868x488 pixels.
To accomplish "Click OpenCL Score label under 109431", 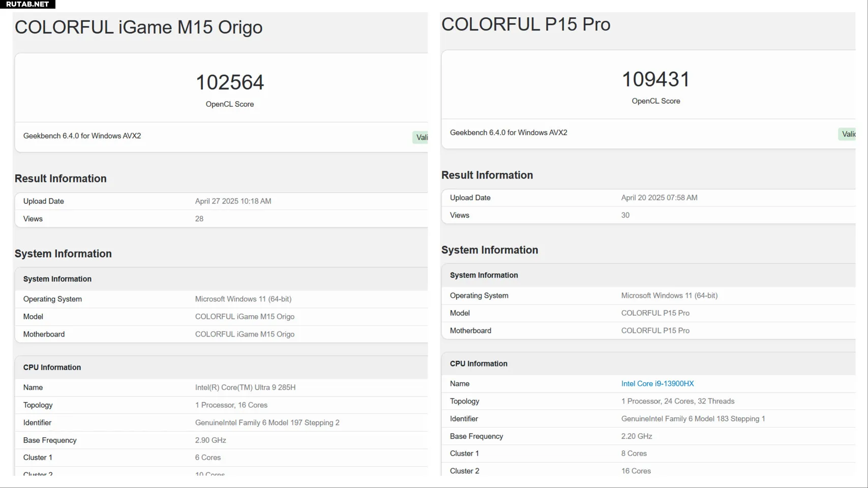I will (656, 101).
